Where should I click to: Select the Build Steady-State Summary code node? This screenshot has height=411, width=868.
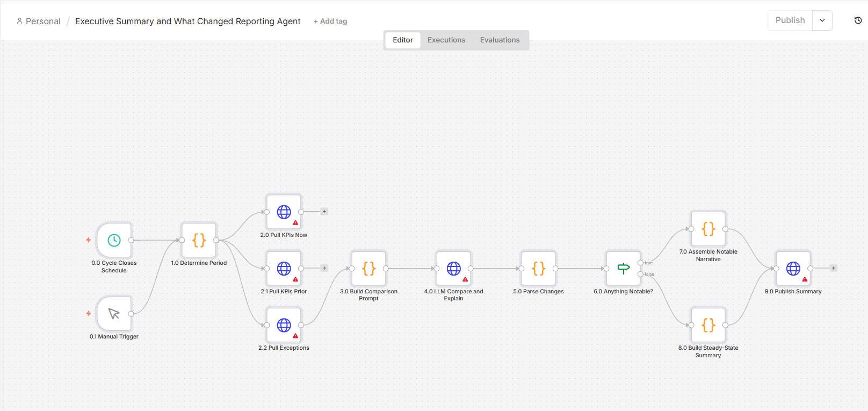tap(708, 325)
